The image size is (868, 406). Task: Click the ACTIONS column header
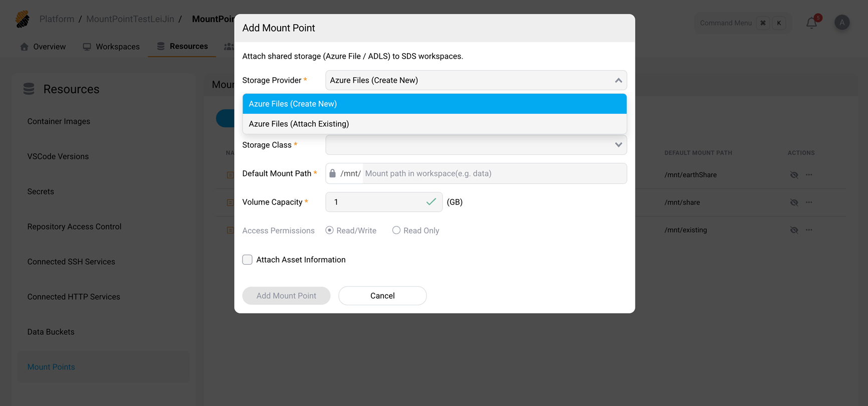tap(801, 153)
